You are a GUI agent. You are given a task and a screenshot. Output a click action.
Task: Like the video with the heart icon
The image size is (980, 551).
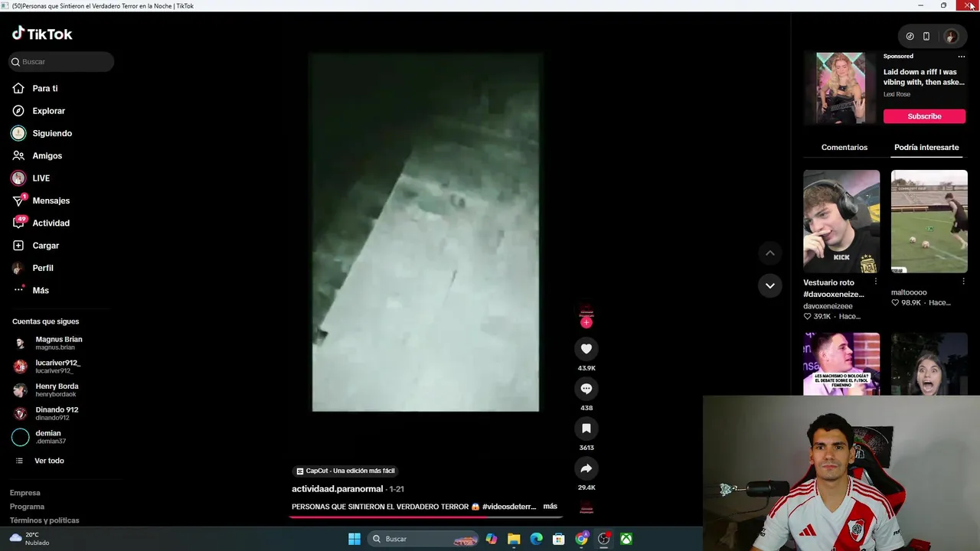click(x=586, y=349)
